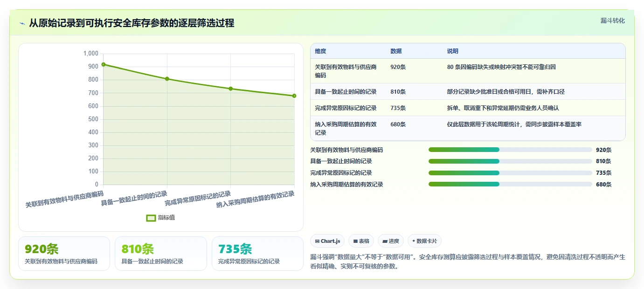
Task: Click the y-axis value 1,000
Action: point(91,54)
